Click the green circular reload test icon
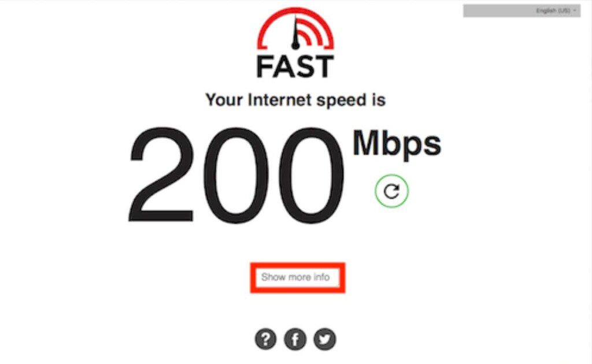 pos(391,191)
